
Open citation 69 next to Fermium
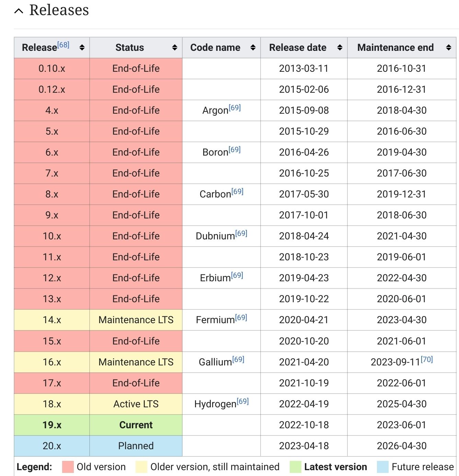[241, 317]
